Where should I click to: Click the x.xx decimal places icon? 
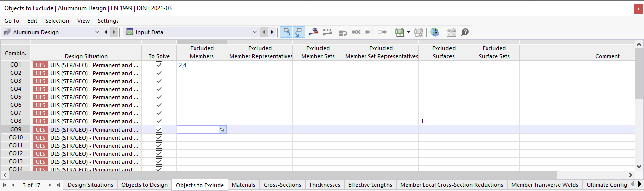click(x=327, y=32)
